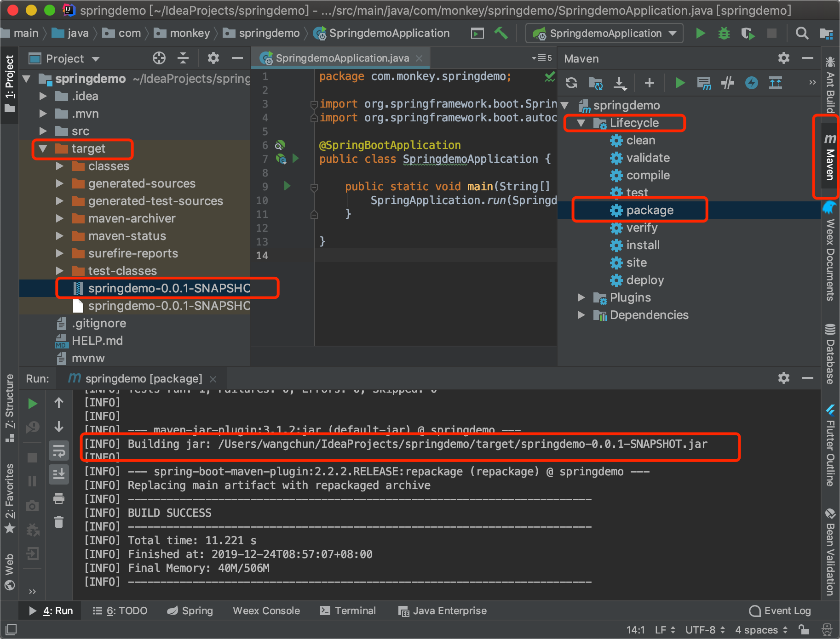Run Maven build green arrow
The image size is (840, 639).
[x=680, y=83]
